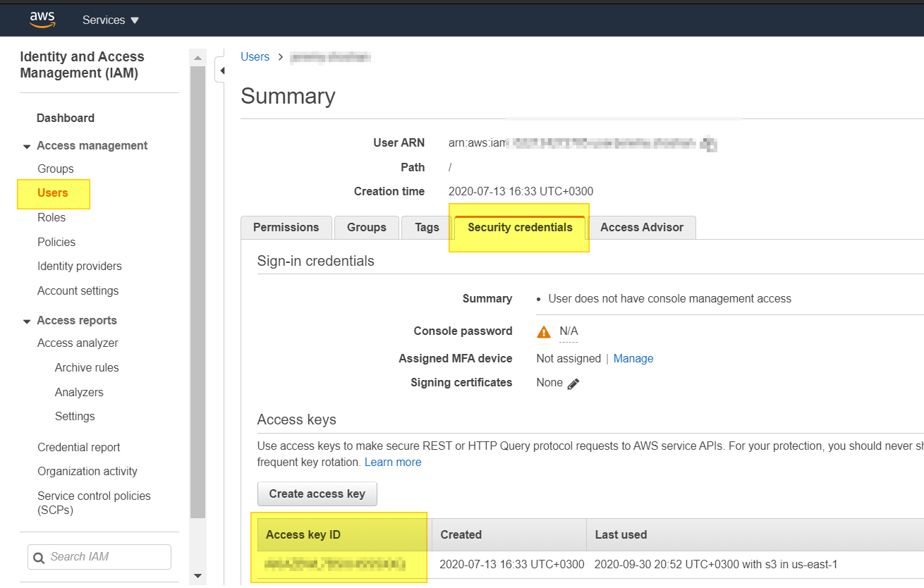
Task: Focus the Search IAM input field
Action: (x=106, y=557)
